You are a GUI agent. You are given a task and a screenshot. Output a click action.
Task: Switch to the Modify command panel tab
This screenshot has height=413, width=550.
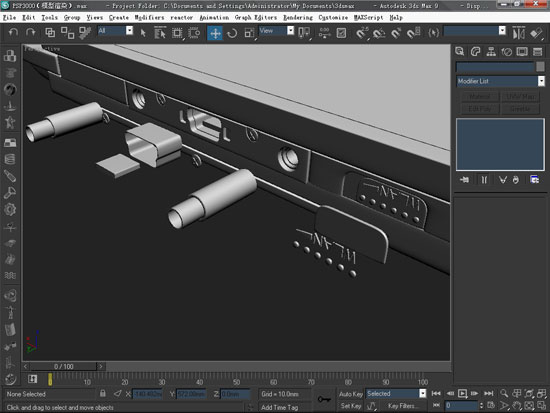[475, 52]
